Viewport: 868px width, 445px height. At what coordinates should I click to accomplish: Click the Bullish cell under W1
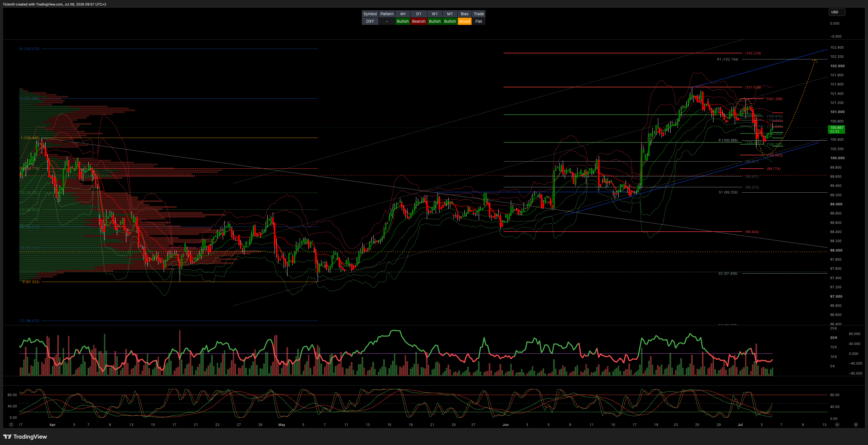click(435, 21)
